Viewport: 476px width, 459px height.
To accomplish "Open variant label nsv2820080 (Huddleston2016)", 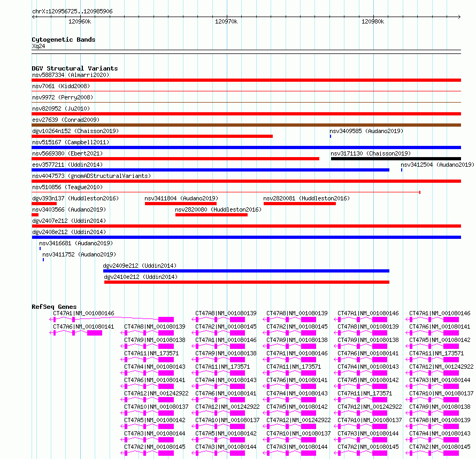I will pyautogui.click(x=218, y=209).
